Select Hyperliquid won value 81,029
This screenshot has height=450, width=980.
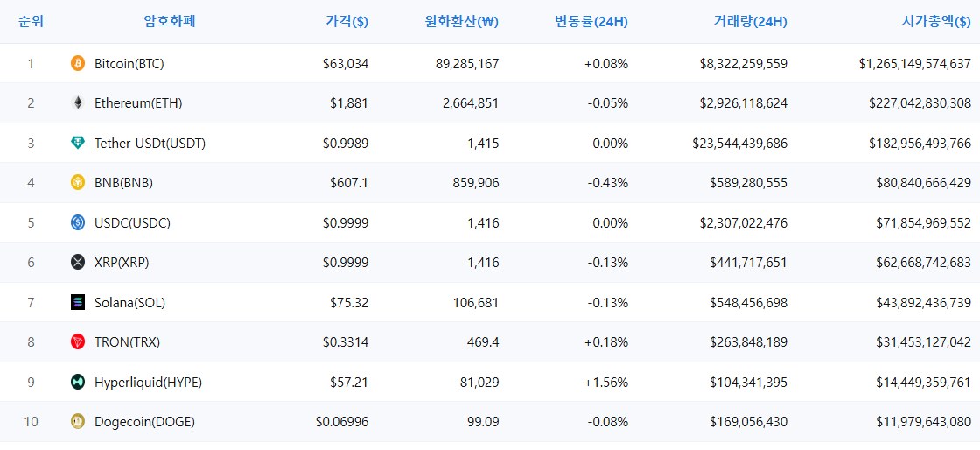[x=479, y=383]
